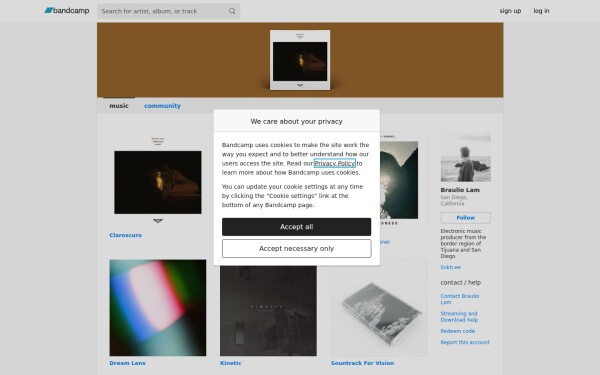Open the linktree link
The height and width of the screenshot is (375, 600).
pyautogui.click(x=451, y=267)
